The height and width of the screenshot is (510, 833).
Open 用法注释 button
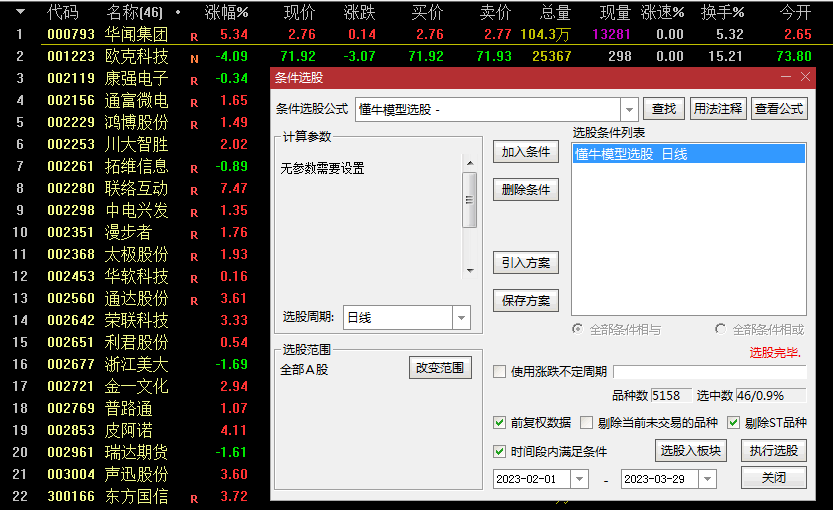pos(718,109)
